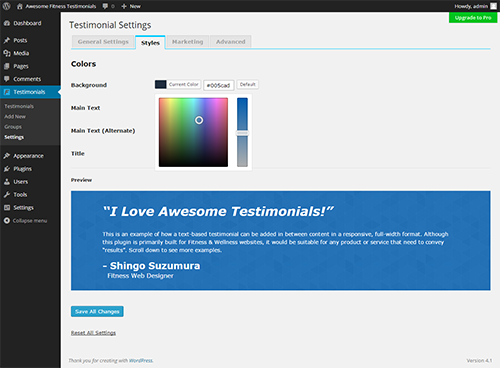
Task: Select Add New submenu entry
Action: click(x=15, y=117)
